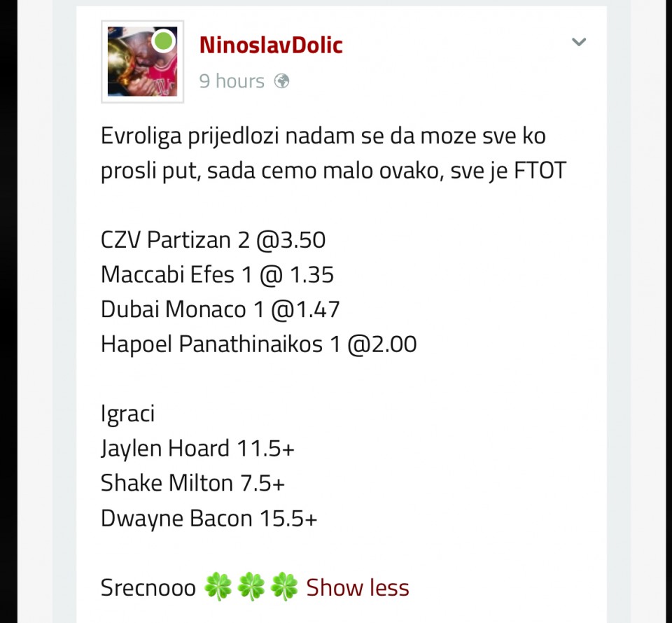Click the Srecnooo text
672x623 pixels.
(x=148, y=587)
